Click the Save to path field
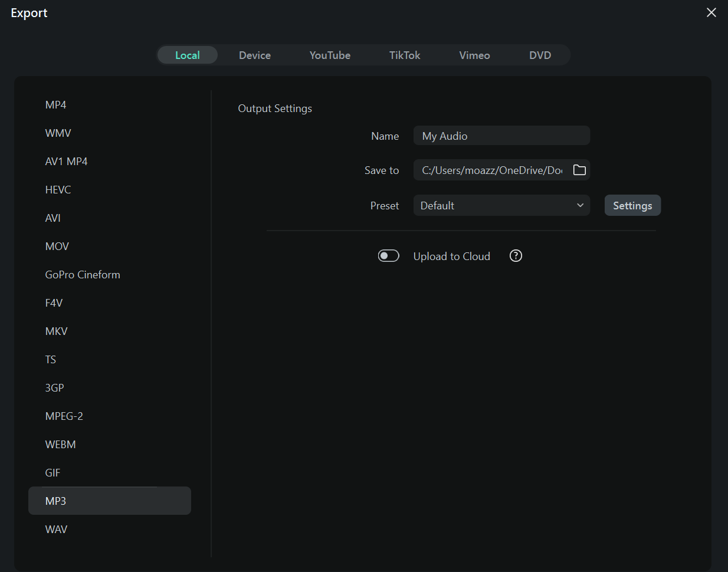 pyautogui.click(x=491, y=170)
